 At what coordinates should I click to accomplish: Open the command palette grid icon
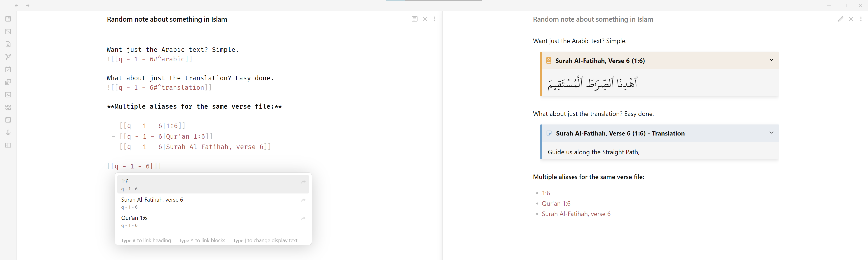point(8,107)
